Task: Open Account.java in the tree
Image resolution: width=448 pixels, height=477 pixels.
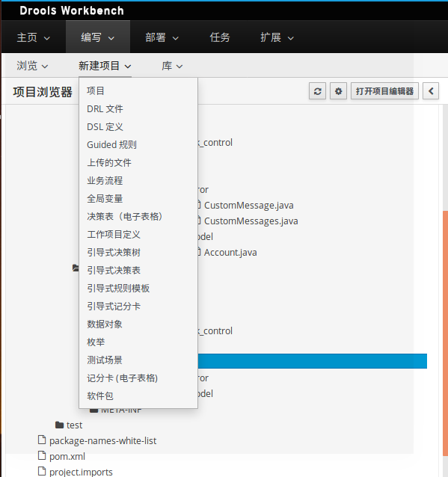Action: [x=230, y=253]
